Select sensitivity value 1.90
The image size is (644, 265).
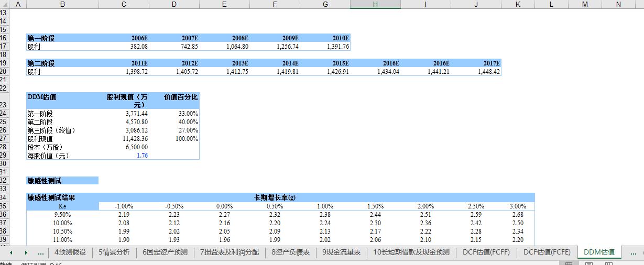124,239
